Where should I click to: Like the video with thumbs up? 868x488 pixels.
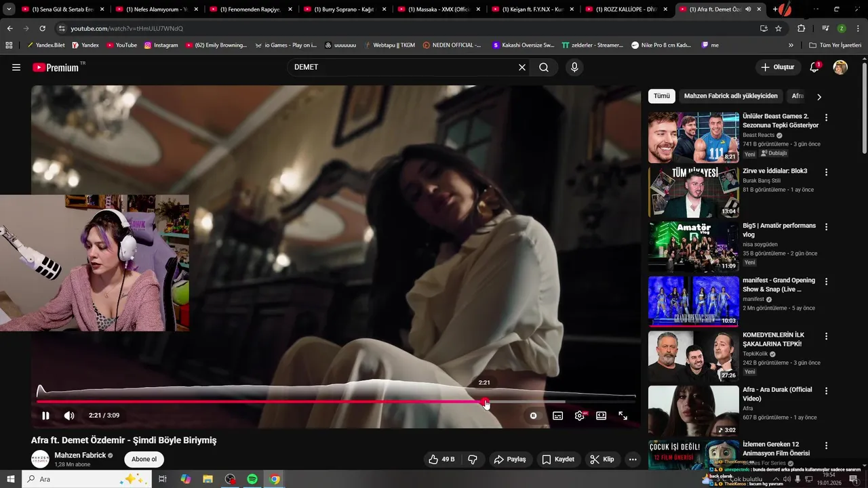tap(441, 459)
